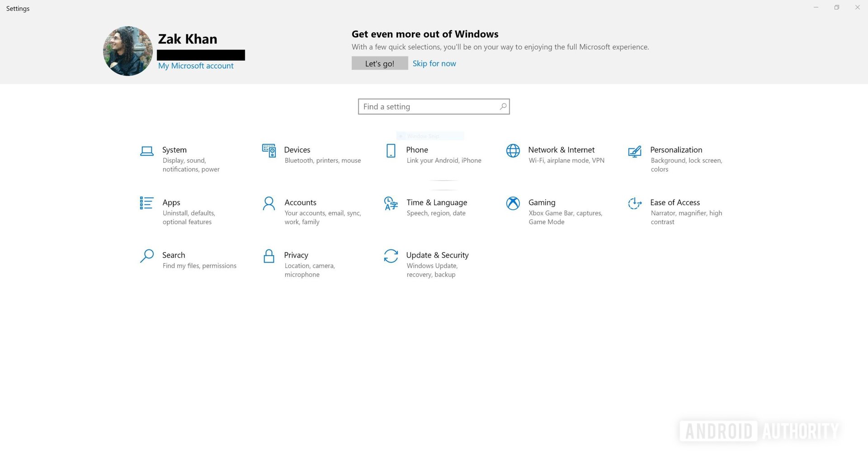Select the Phone icon

pos(391,150)
